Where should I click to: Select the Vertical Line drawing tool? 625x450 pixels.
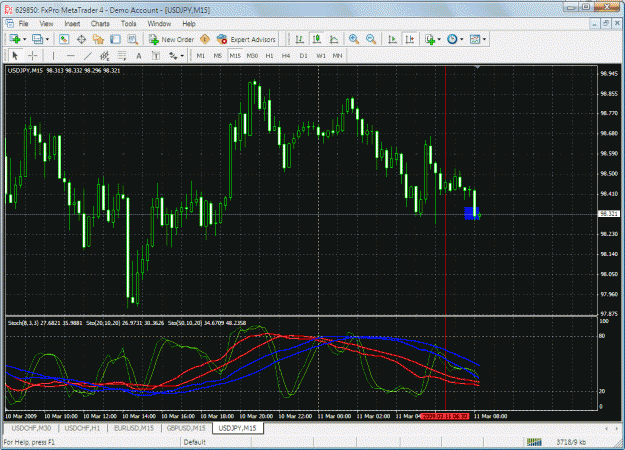tap(53, 56)
